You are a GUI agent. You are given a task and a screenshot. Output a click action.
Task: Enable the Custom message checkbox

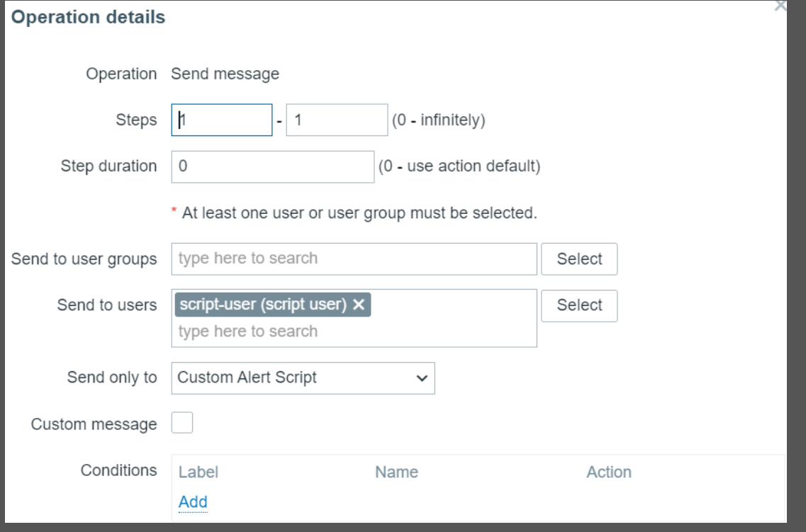(182, 424)
